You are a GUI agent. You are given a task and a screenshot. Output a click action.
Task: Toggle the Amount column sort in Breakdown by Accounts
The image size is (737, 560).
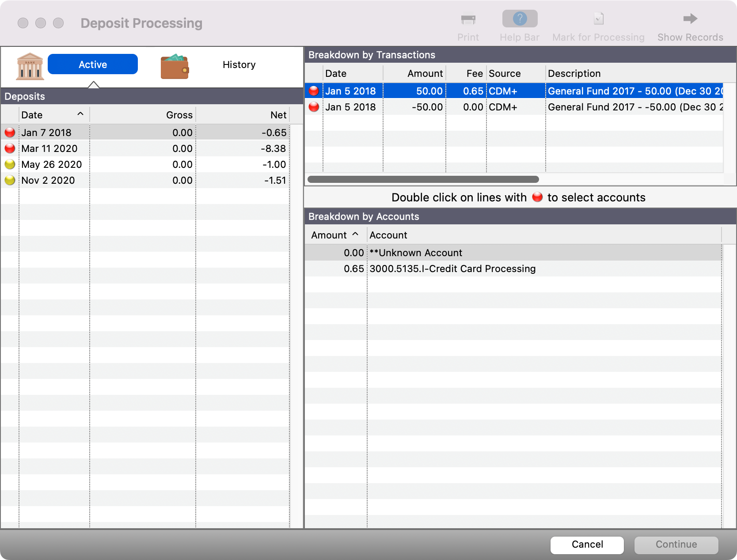(x=334, y=235)
